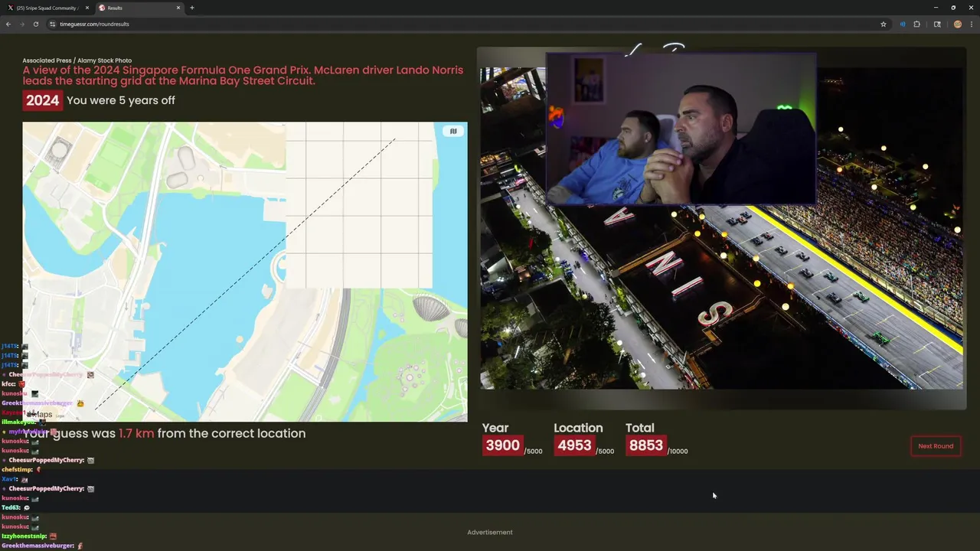The height and width of the screenshot is (551, 980).
Task: Toggle map style icon on results map
Action: 453,132
